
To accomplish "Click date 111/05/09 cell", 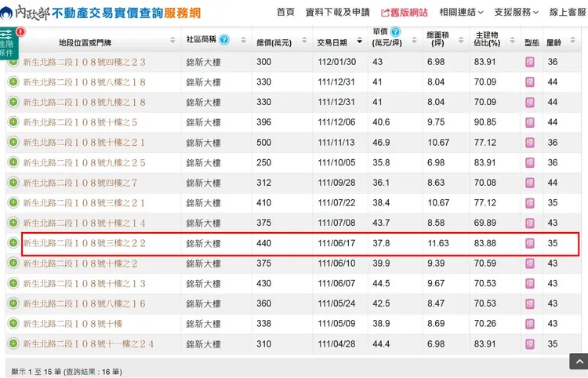I will coord(336,324).
